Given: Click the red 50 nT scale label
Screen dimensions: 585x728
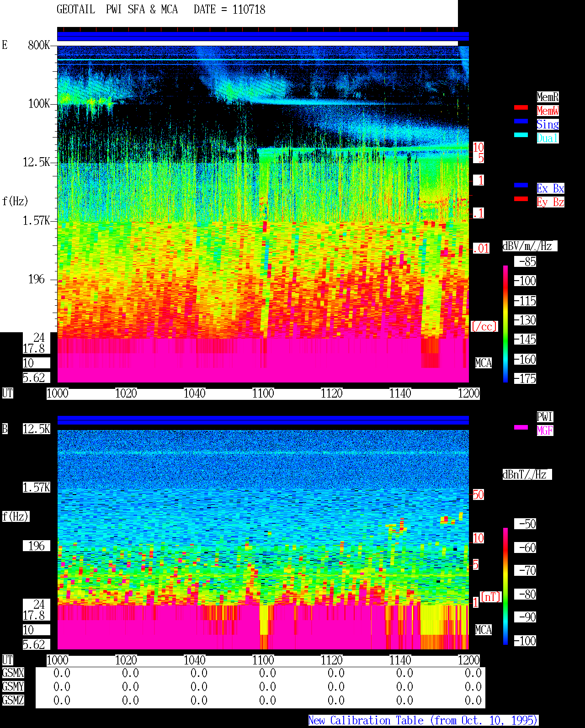Looking at the screenshot, I should (x=478, y=494).
